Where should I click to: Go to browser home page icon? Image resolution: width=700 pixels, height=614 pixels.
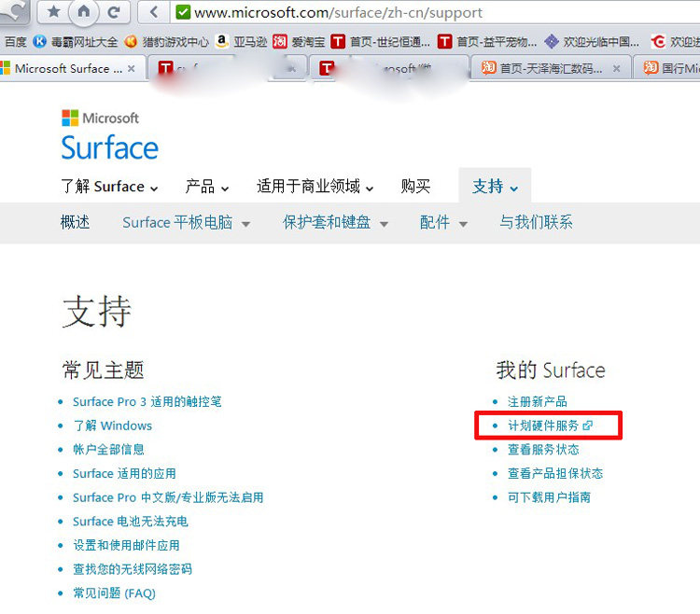tap(84, 11)
